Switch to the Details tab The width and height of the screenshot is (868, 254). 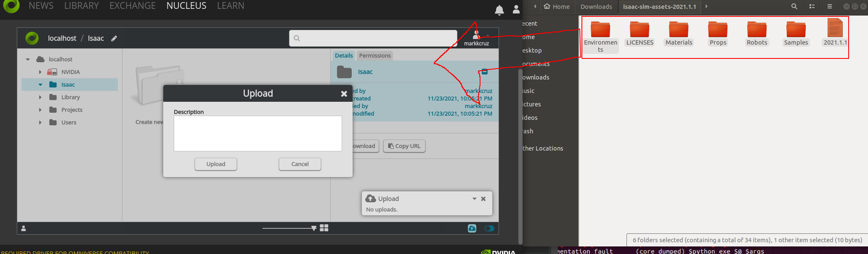point(344,56)
